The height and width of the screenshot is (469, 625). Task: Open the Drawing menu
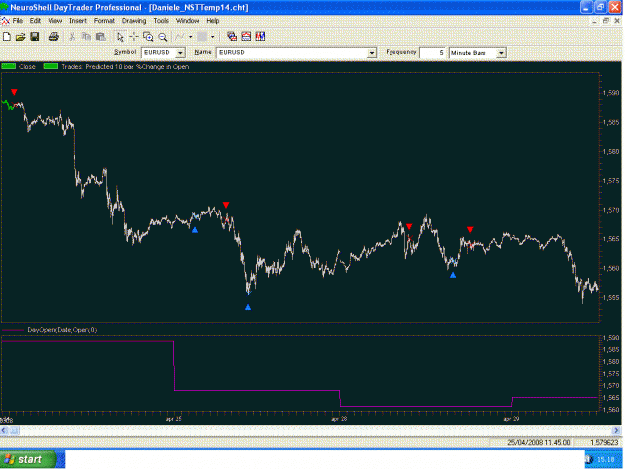click(x=134, y=21)
